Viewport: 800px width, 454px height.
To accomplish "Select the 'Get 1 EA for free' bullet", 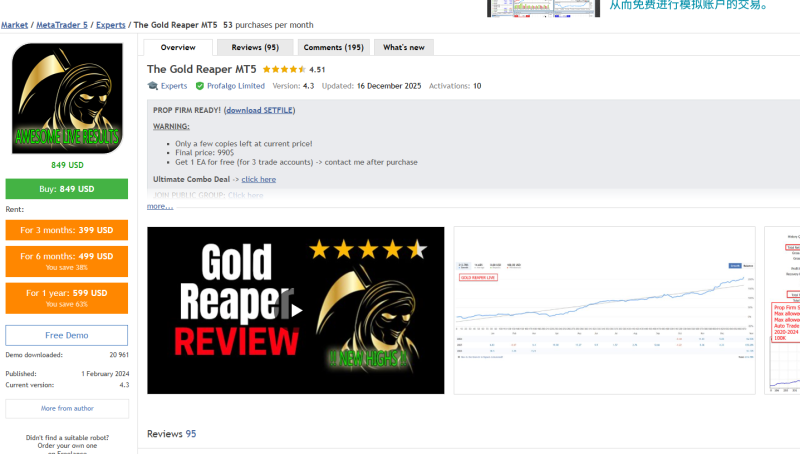I will click(x=296, y=162).
